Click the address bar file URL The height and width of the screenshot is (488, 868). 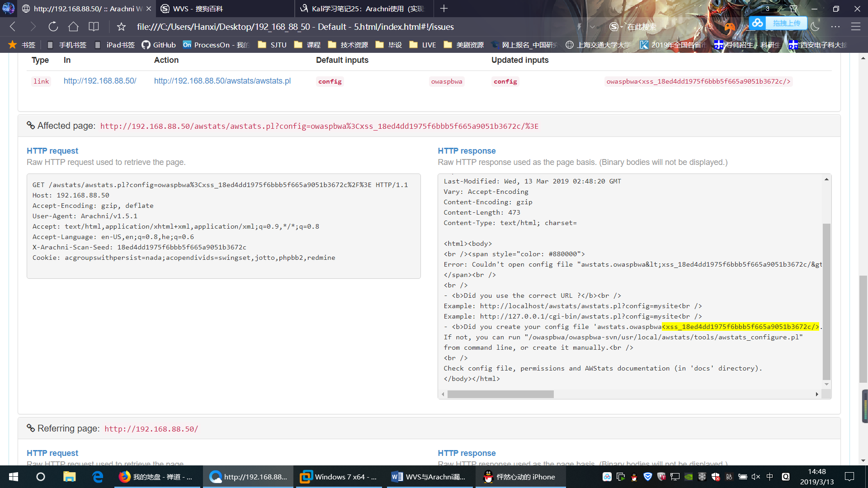click(295, 27)
